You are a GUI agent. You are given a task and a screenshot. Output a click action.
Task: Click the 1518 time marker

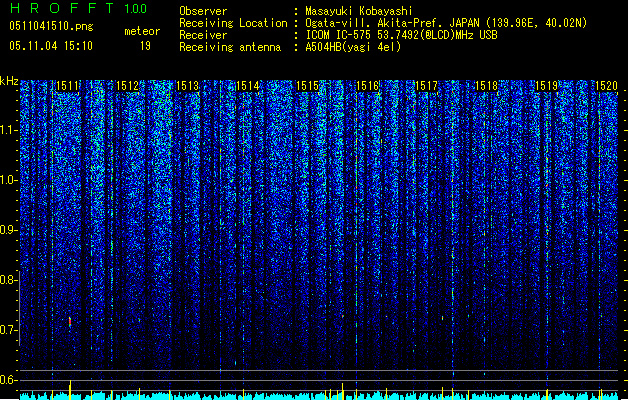click(x=487, y=86)
